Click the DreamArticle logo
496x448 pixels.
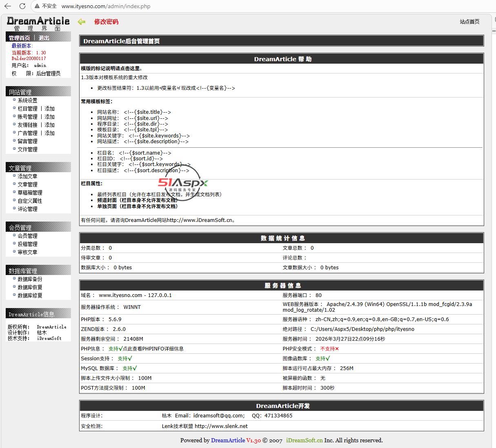(x=38, y=21)
